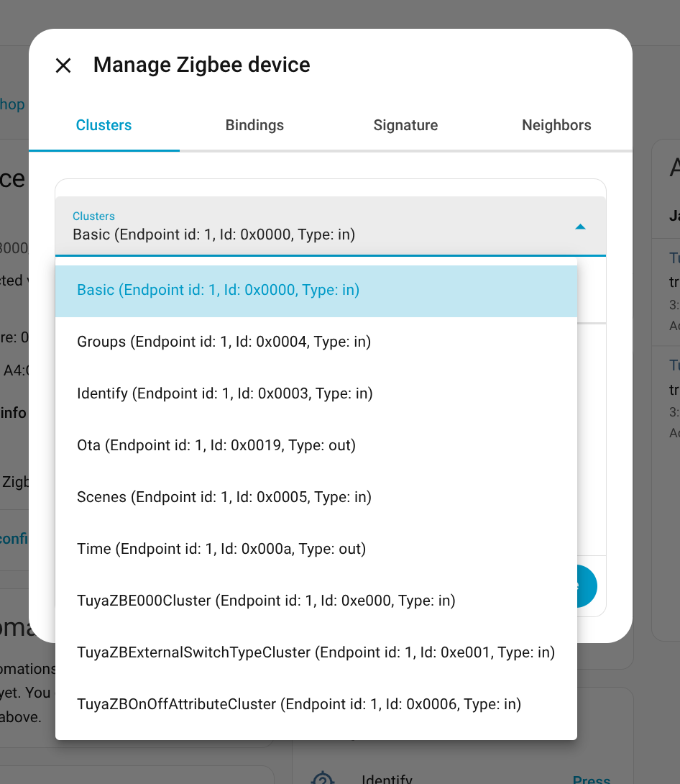
Task: Click the Identify entity icon
Action: click(323, 778)
